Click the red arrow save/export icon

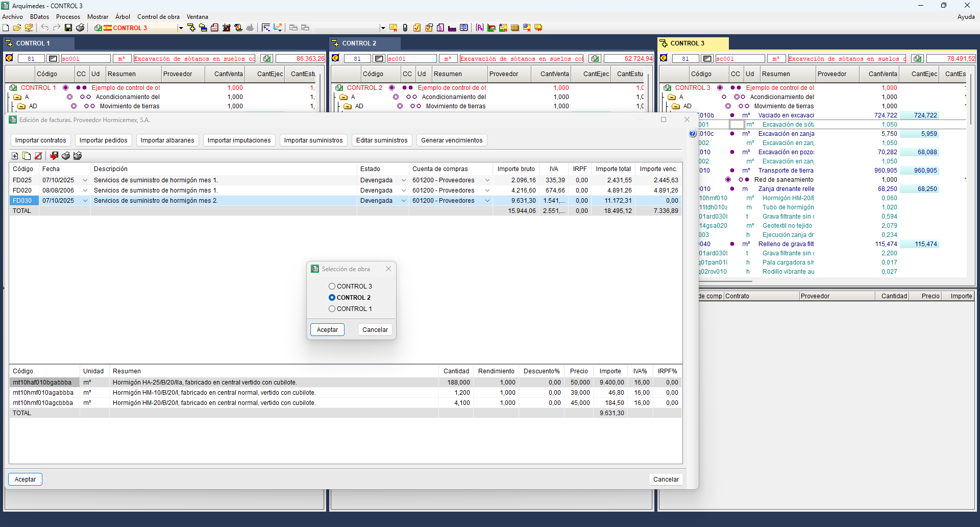tap(54, 156)
